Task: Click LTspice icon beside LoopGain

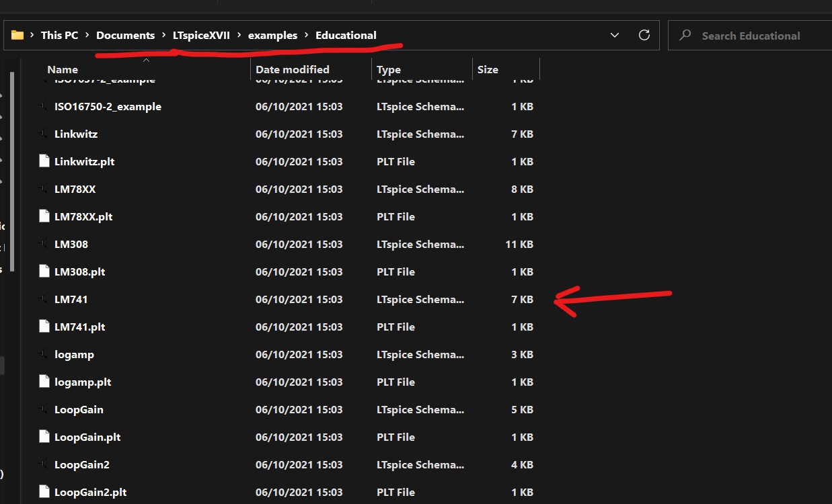Action: (44, 409)
